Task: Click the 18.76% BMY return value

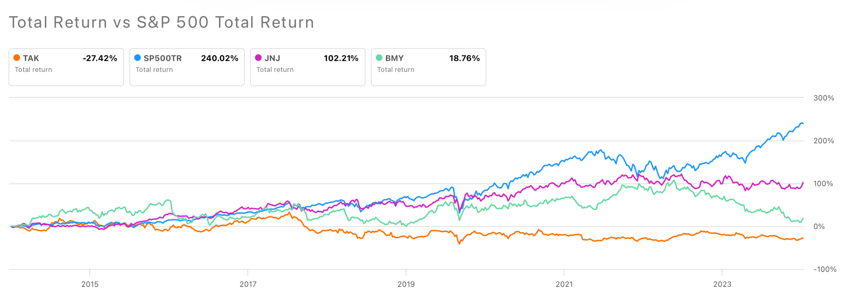Action: (464, 58)
